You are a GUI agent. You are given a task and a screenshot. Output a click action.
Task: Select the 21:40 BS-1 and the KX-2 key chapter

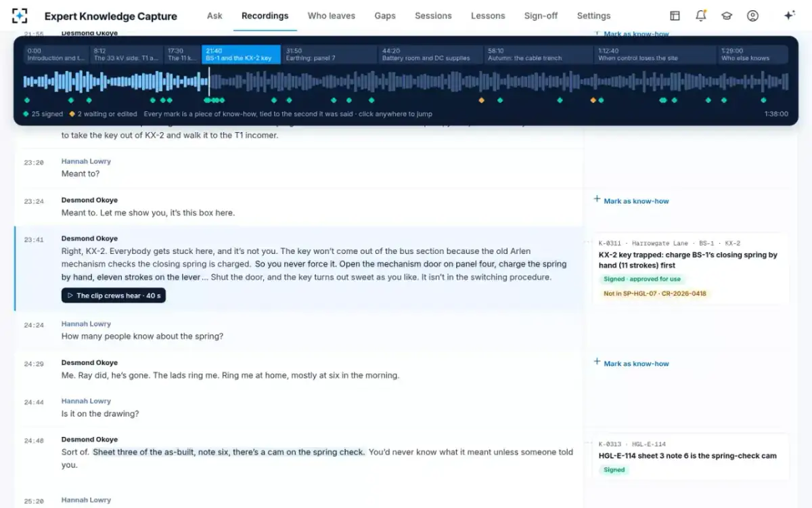[x=241, y=54]
